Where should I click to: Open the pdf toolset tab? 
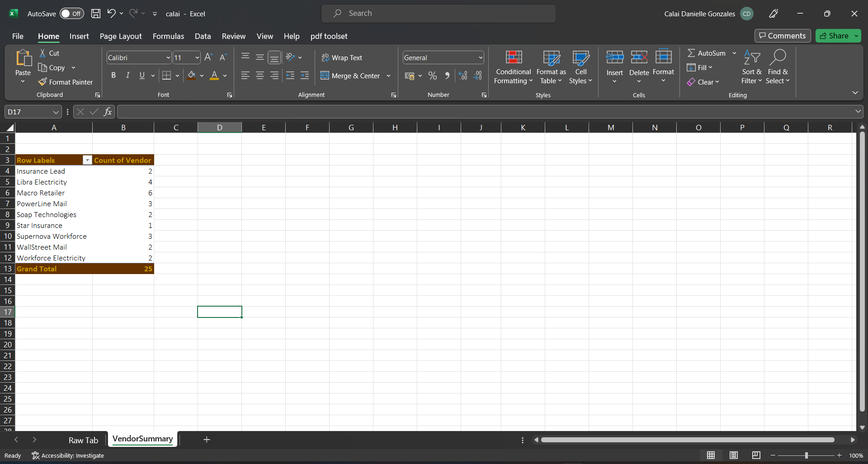pos(329,36)
